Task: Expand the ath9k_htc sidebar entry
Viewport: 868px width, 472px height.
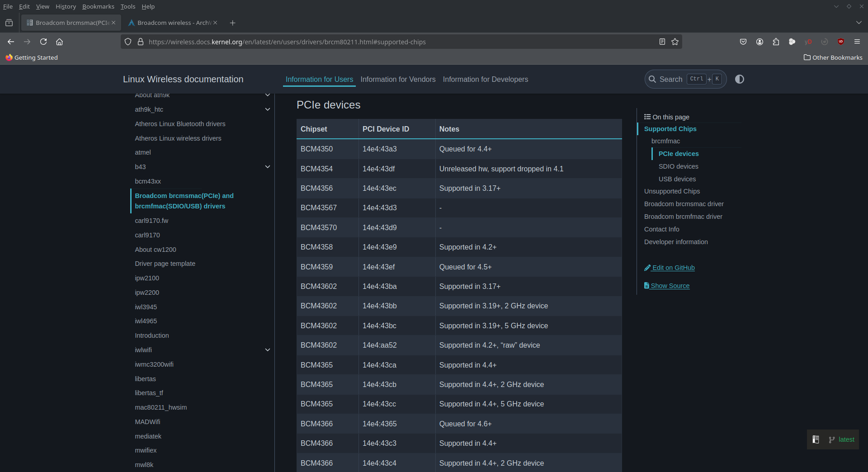Action: click(268, 109)
